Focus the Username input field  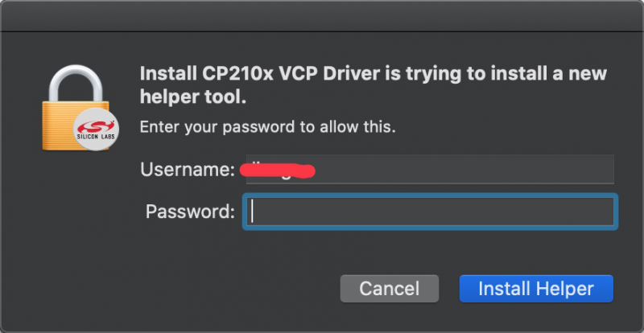point(430,169)
